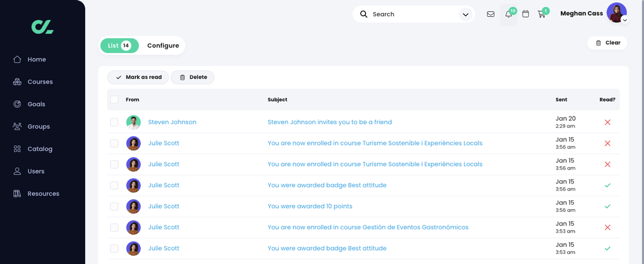The height and width of the screenshot is (264, 644).
Task: Click red X for Gestión de Eventos row
Action: click(x=608, y=228)
